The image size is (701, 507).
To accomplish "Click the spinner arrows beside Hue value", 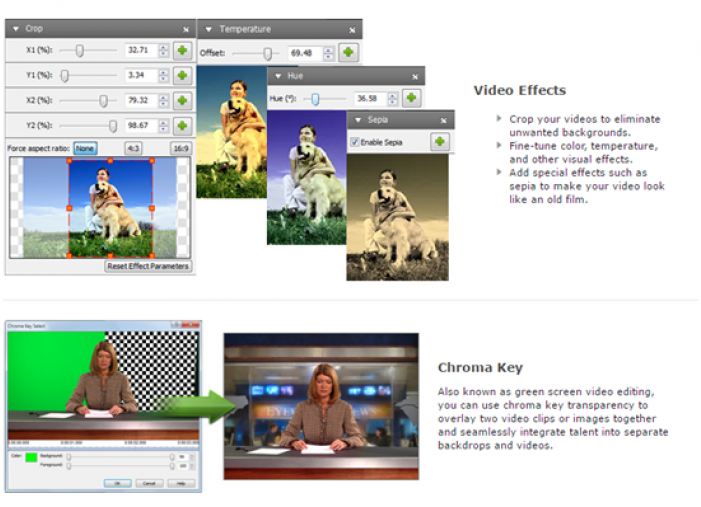I will (x=393, y=98).
